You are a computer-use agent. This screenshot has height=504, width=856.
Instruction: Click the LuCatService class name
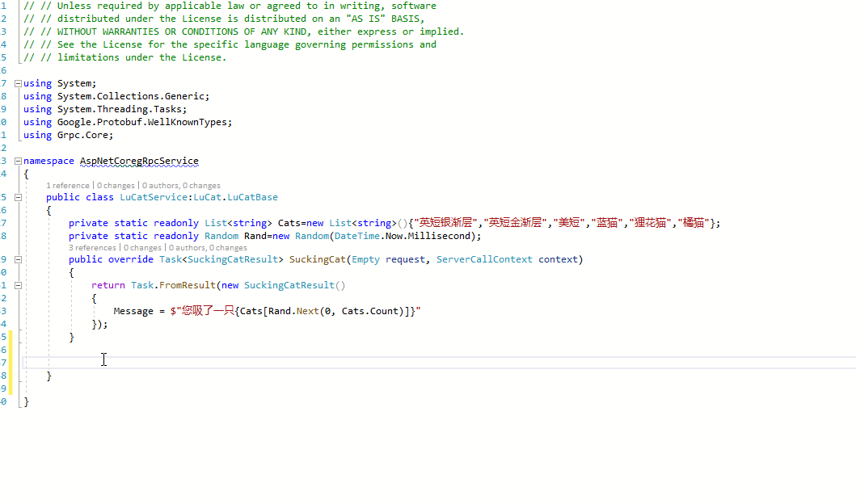(x=154, y=197)
